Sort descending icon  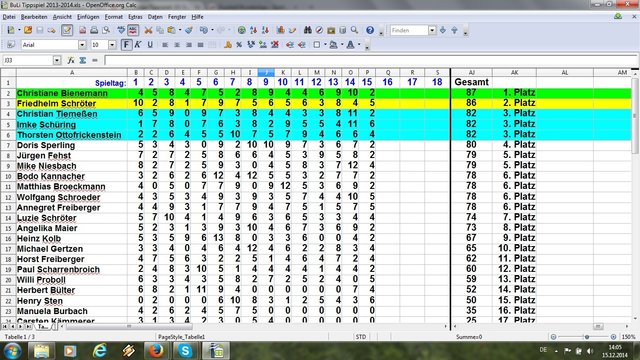coord(265,30)
